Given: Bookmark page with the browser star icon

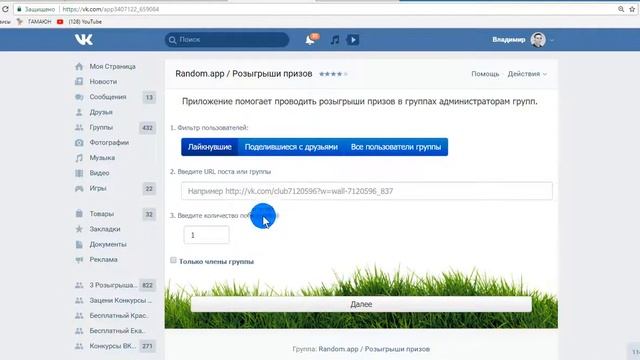Looking at the screenshot, I should click(x=632, y=9).
